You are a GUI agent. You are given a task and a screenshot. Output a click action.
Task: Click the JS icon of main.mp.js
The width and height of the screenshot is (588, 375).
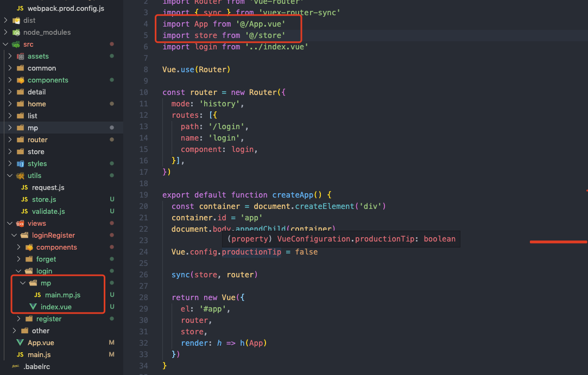(36, 295)
